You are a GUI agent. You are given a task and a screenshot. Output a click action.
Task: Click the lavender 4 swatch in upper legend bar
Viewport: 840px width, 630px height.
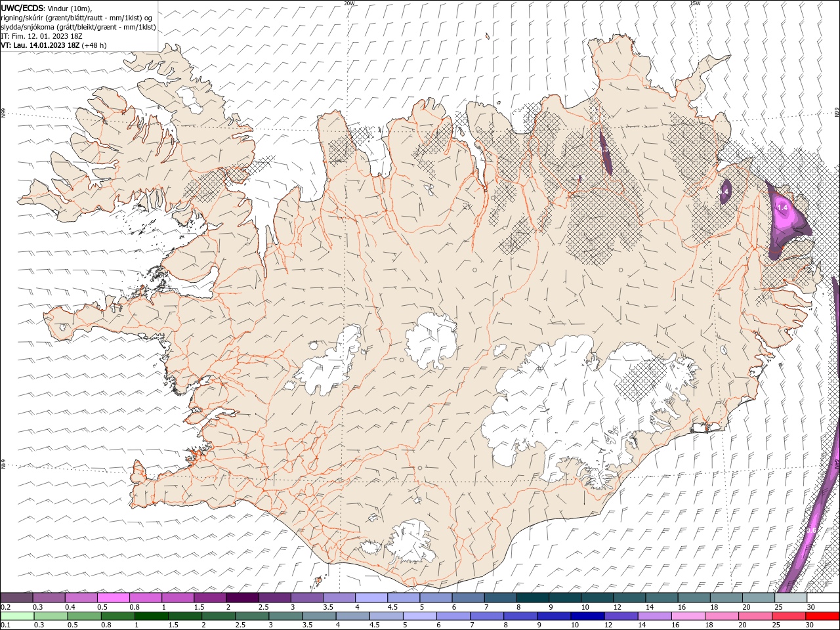pyautogui.click(x=371, y=598)
